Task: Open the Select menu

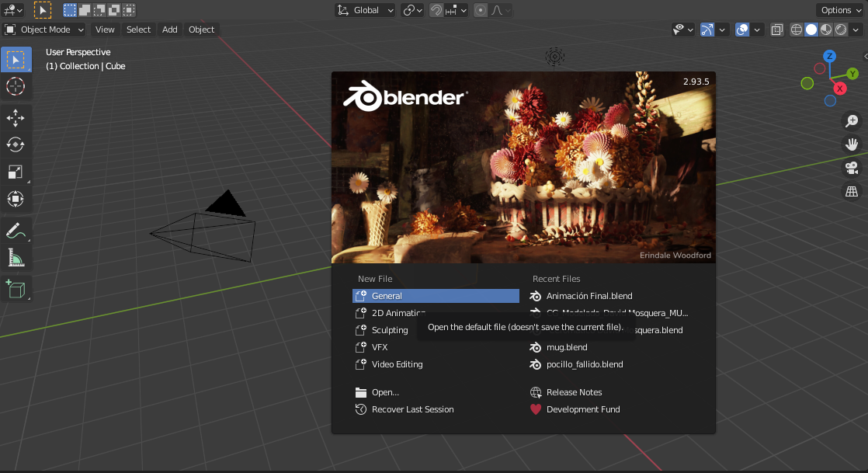Action: [138, 30]
